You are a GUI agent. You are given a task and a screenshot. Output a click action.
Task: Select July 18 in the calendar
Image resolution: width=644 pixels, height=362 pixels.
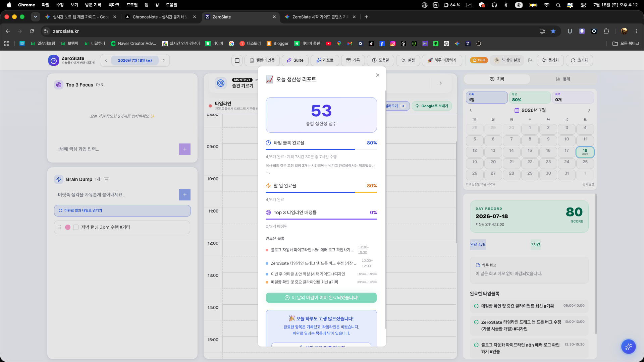click(x=585, y=152)
